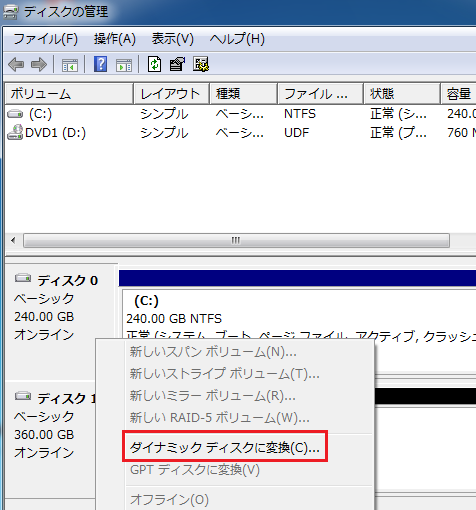
Task: Click the scrollbar left arrow
Action: pos(13,240)
